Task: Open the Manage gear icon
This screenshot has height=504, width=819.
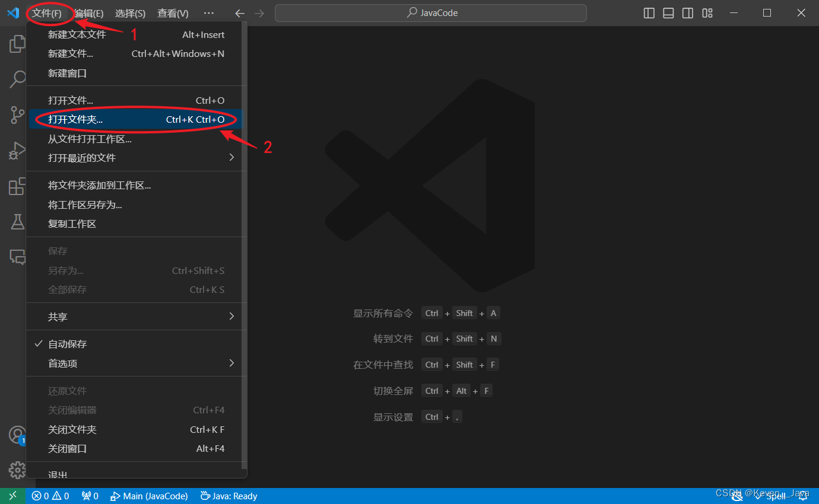Action: click(17, 470)
